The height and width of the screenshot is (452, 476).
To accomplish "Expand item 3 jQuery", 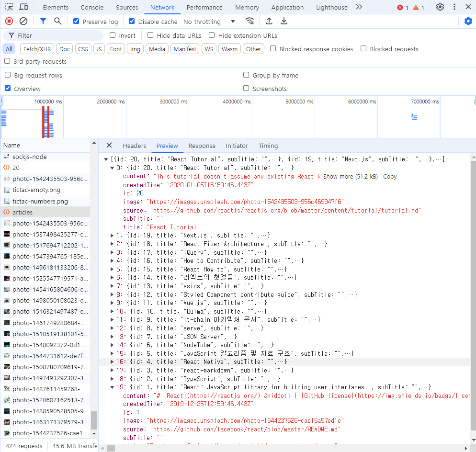I will coord(112,252).
